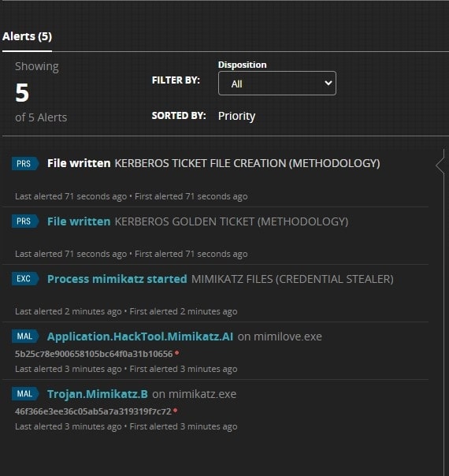This screenshot has height=476, width=449.
Task: Open the Disposition filter dropdown
Action: (277, 84)
